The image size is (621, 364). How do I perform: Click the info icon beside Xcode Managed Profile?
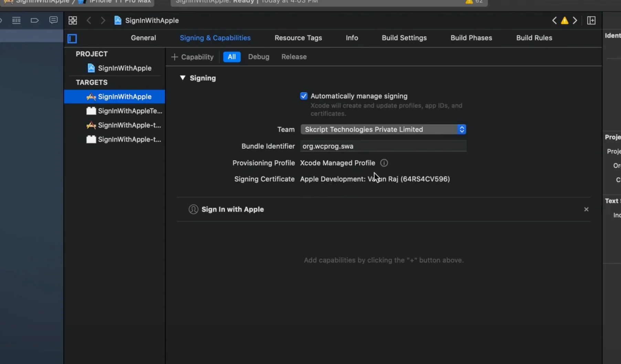384,163
